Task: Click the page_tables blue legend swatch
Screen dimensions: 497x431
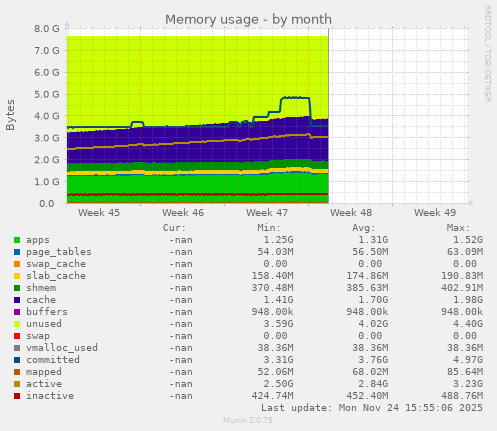Action: pyautogui.click(x=17, y=252)
